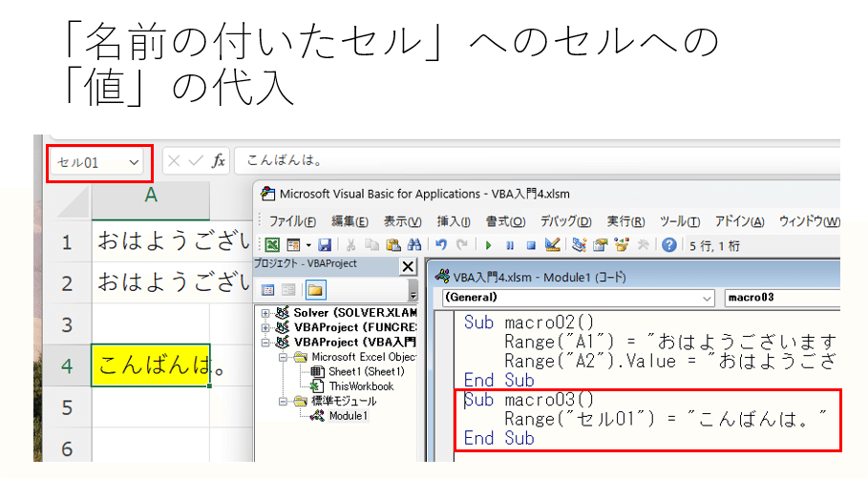
Task: Open the macro03 procedure dropdown
Action: click(x=782, y=298)
